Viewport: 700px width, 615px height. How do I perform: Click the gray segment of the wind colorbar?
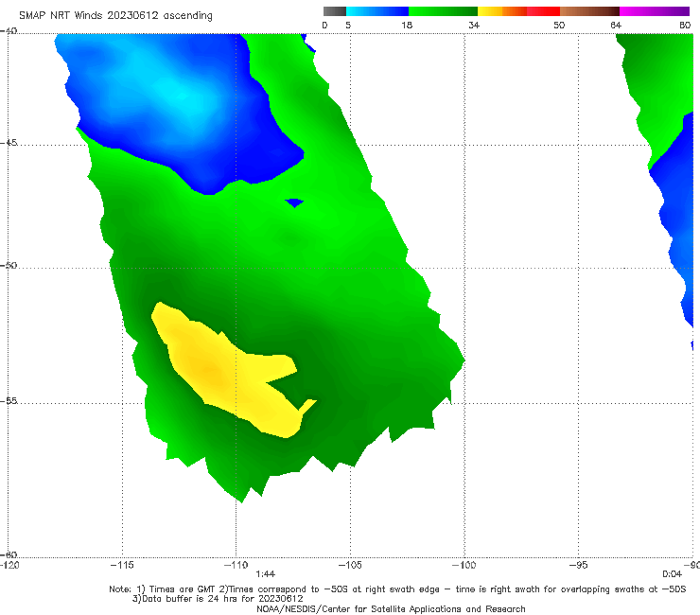coord(334,11)
